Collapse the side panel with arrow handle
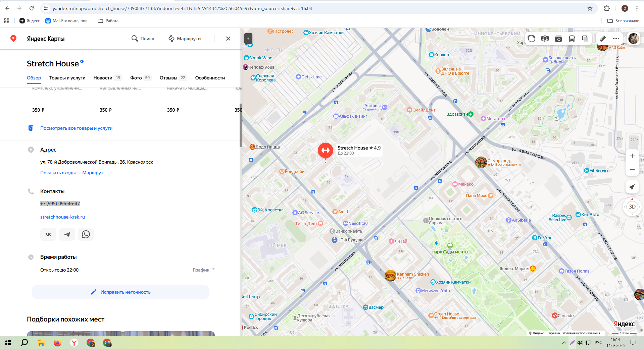The width and height of the screenshot is (644, 349). point(248,39)
